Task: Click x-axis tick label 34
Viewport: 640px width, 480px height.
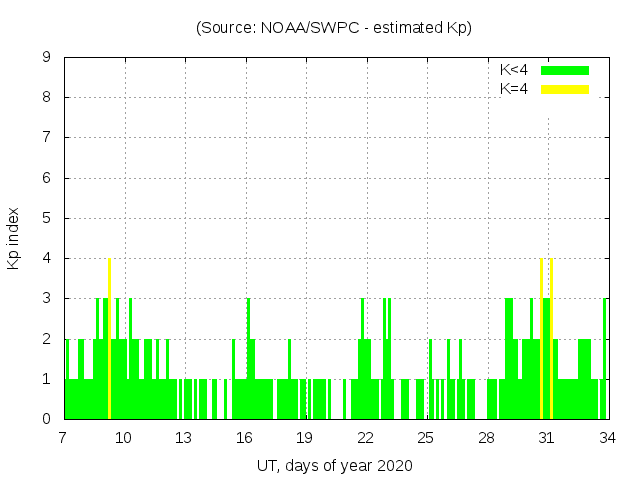Action: [x=606, y=437]
